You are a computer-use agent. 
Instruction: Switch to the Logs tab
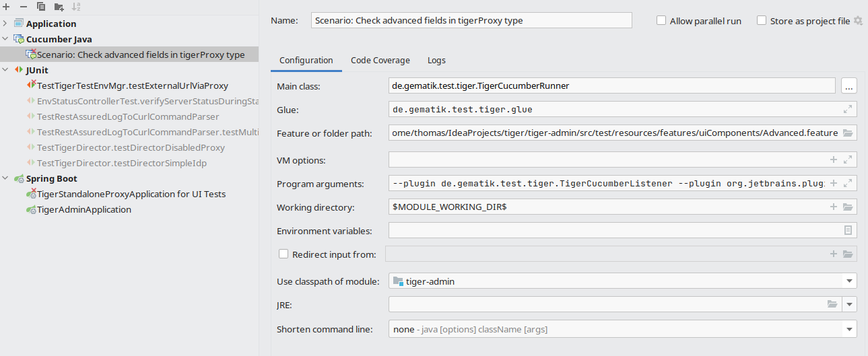tap(436, 60)
